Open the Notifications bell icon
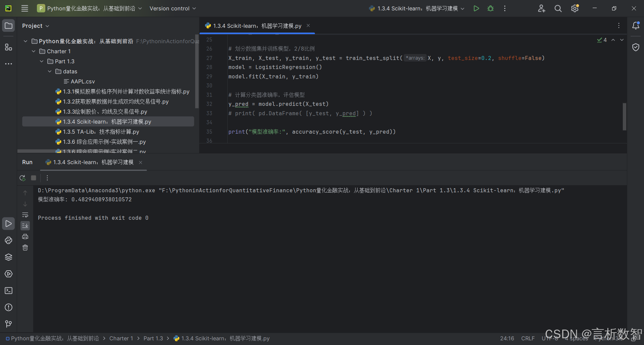The height and width of the screenshot is (345, 644). [x=636, y=26]
